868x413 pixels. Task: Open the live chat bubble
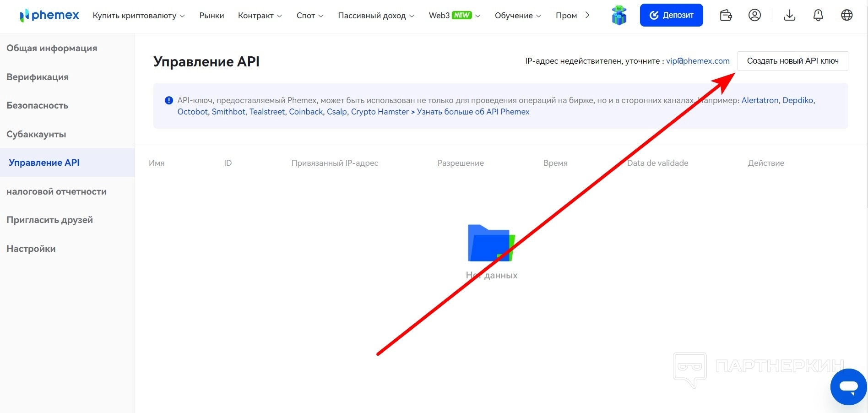point(848,387)
